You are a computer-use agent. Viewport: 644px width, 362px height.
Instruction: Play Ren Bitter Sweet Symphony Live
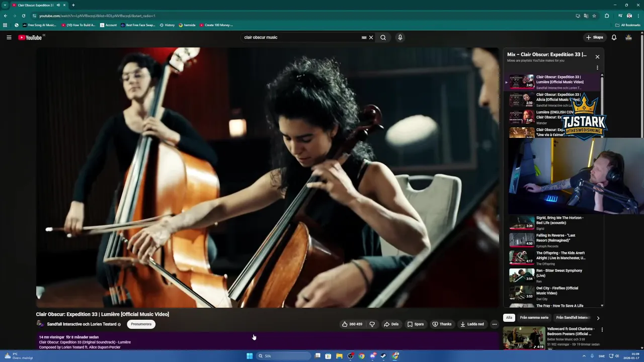pyautogui.click(x=552, y=276)
